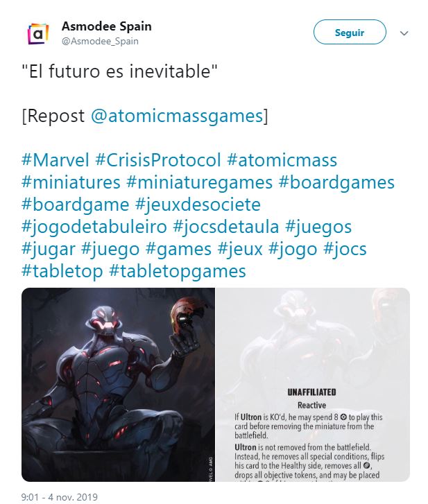Open the @atomicmassgames mention
This screenshot has width=428, height=504.
pyautogui.click(x=177, y=116)
